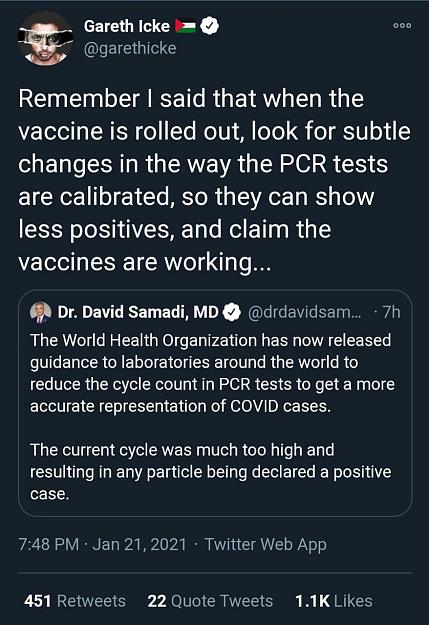429x625 pixels.
Task: Click the verified badge next to Gareth Icke
Action: [209, 26]
